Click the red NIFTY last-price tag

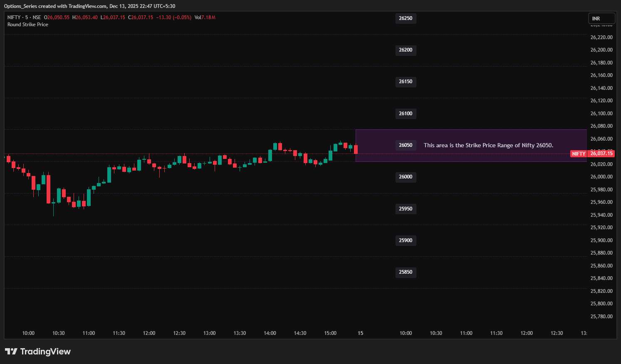point(579,154)
